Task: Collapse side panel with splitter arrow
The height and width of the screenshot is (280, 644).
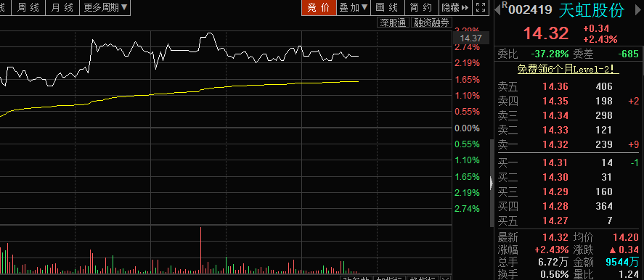Action: tap(492, 183)
